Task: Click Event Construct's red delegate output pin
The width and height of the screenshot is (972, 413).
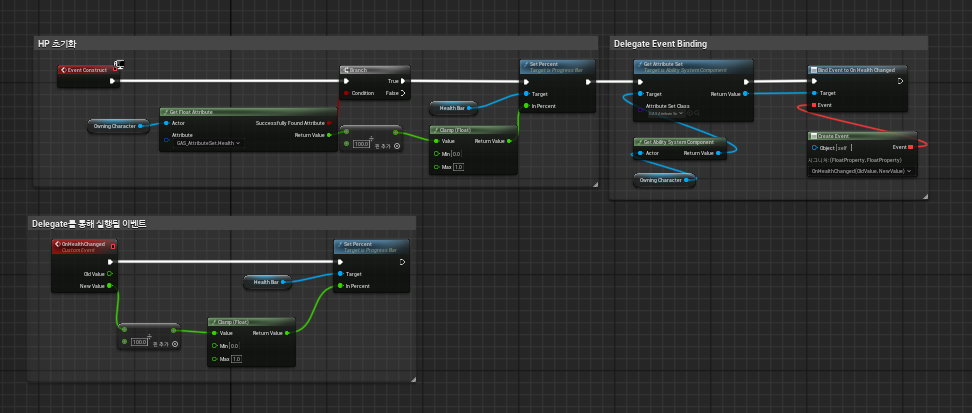Action: click(x=115, y=69)
